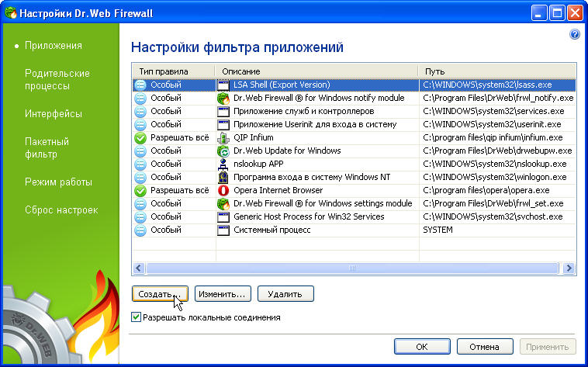
Task: Select path C:\WINDOWS\system32\nslookup.exe
Action: point(495,164)
